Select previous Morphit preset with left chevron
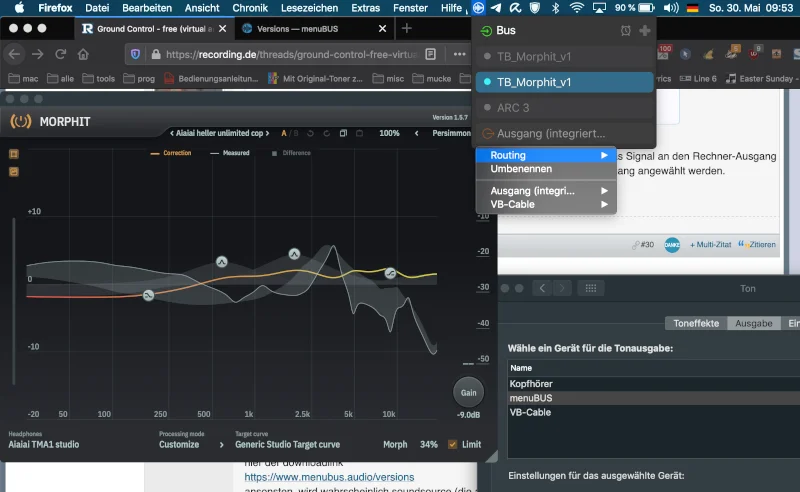The width and height of the screenshot is (800, 492). pos(172,133)
